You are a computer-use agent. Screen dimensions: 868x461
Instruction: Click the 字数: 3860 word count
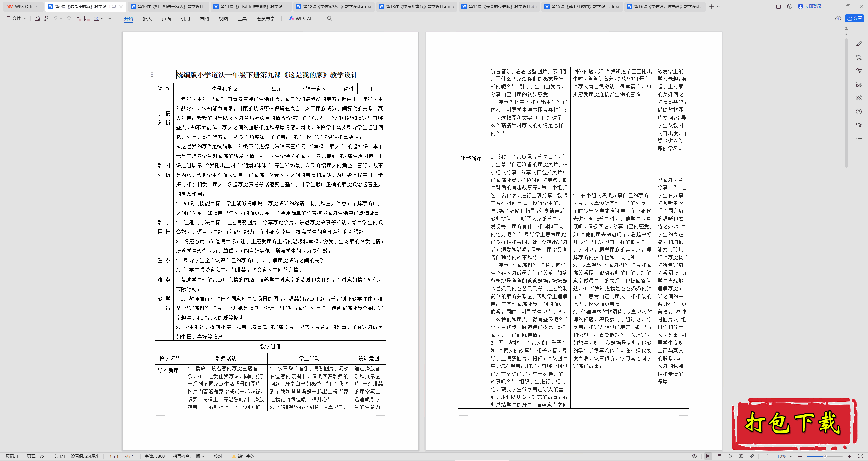click(x=155, y=456)
